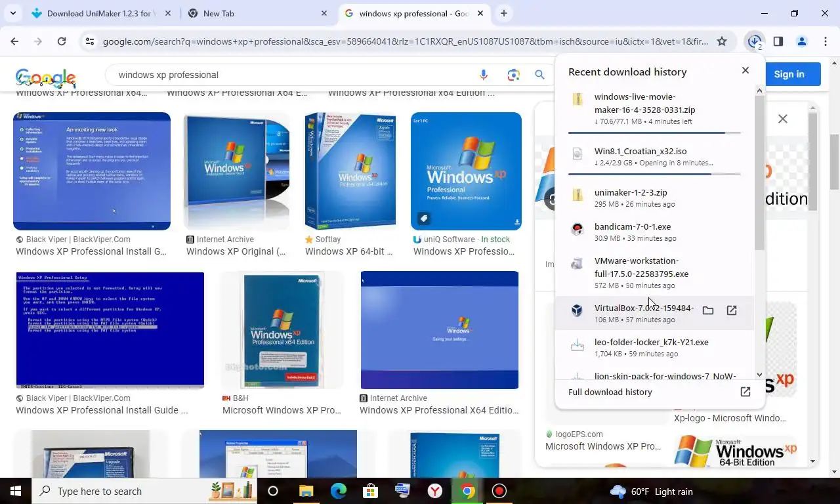Open VirtualBox download with external icon
Viewport: 840px width, 504px height.
[x=732, y=310]
